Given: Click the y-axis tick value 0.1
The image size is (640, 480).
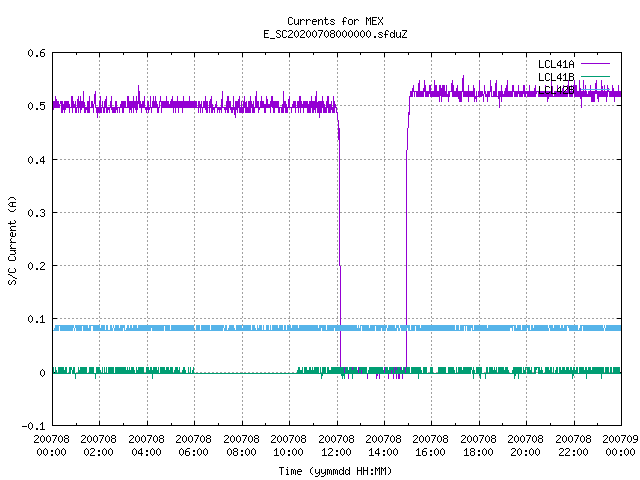Looking at the screenshot, I should click(x=36, y=319).
